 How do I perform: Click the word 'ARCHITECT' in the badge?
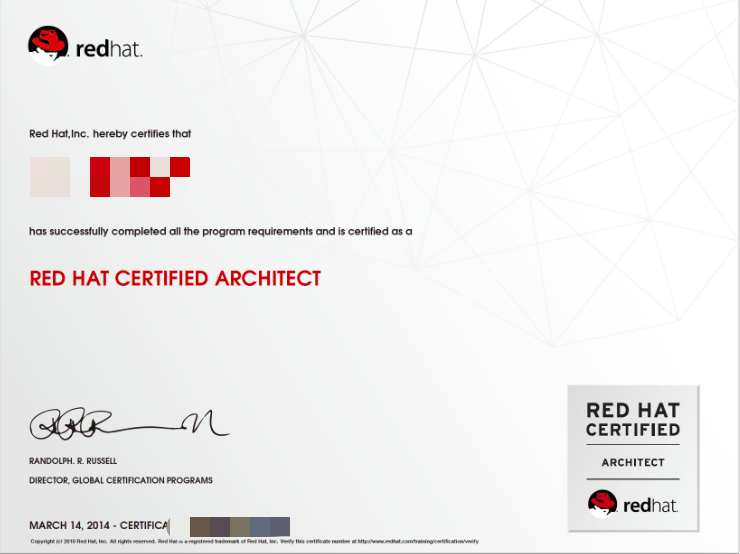[x=633, y=462]
